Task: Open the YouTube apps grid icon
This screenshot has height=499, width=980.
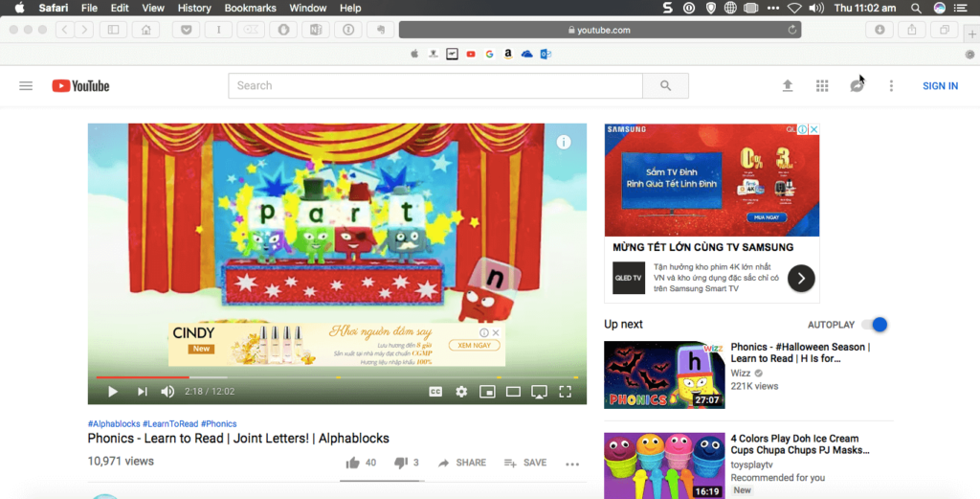Action: click(822, 85)
